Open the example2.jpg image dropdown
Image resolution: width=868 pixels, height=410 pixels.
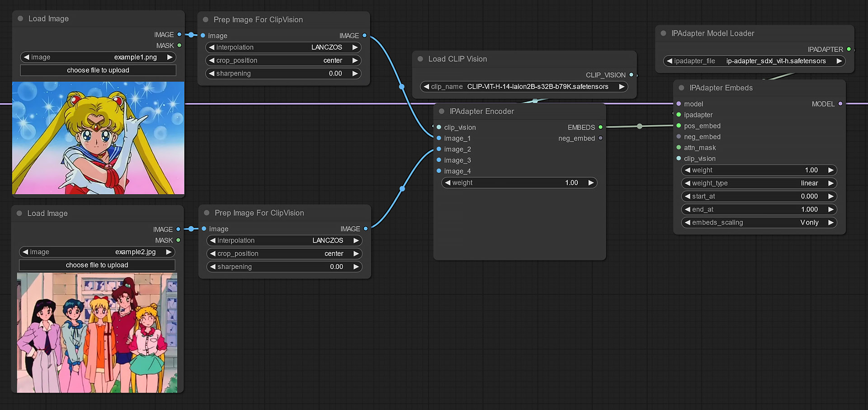[97, 252]
